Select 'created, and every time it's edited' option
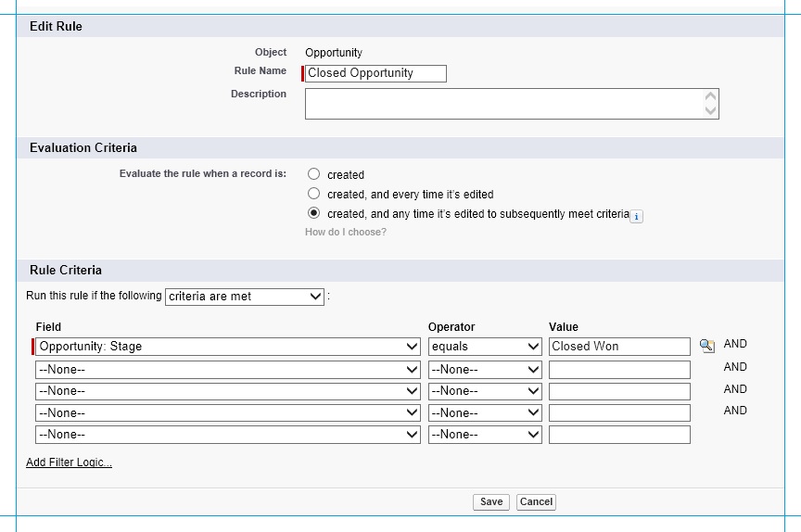The width and height of the screenshot is (801, 532). point(313,194)
